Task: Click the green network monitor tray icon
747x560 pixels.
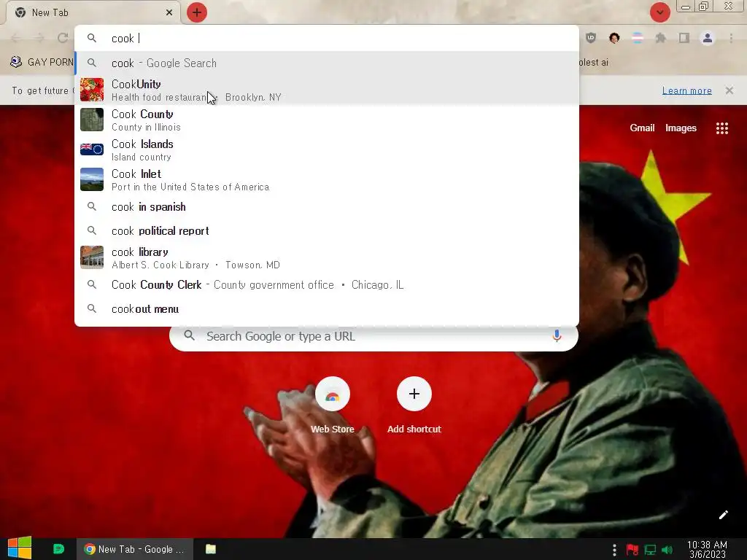Action: pyautogui.click(x=650, y=550)
